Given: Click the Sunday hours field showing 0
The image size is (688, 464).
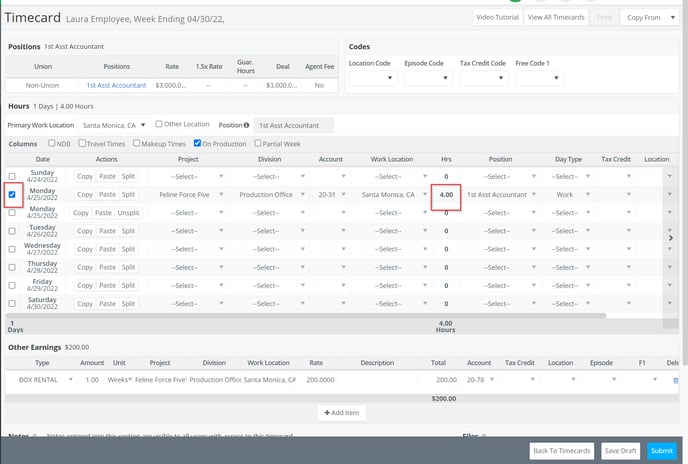Looking at the screenshot, I should tap(446, 176).
